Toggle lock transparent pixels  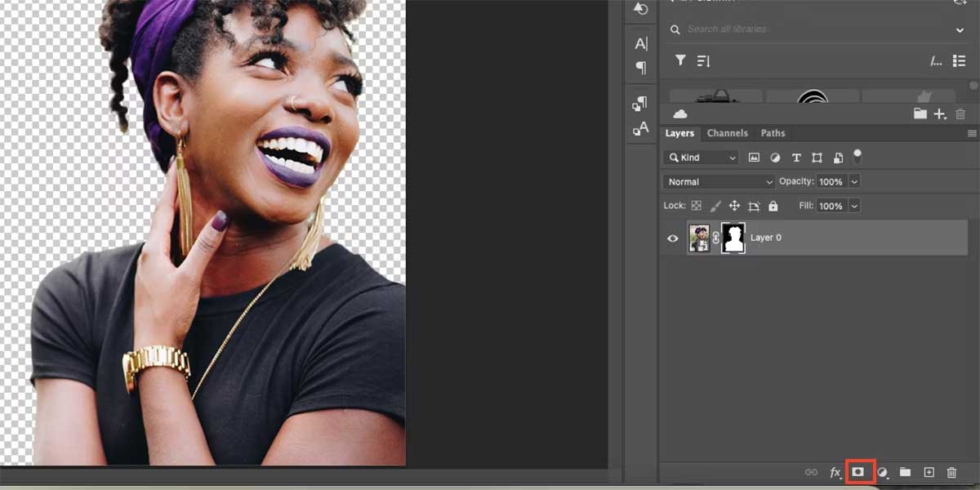(x=697, y=206)
